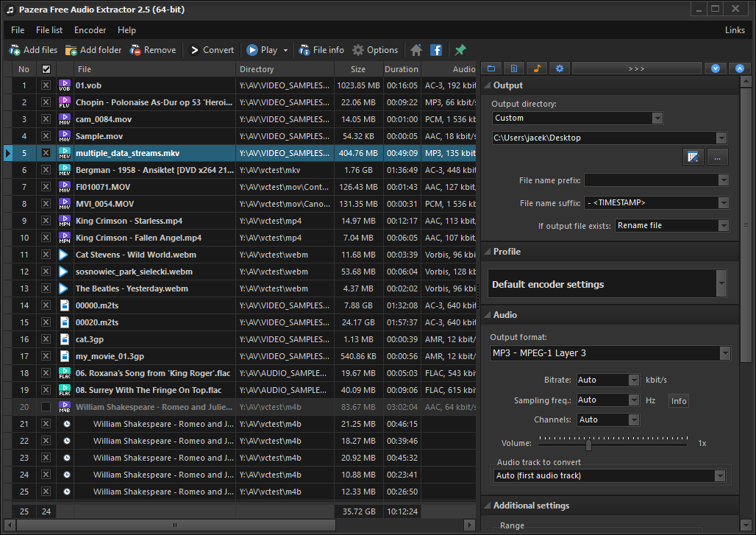Click the play icon of Cat Stevens webm
The height and width of the screenshot is (535, 756).
64,255
